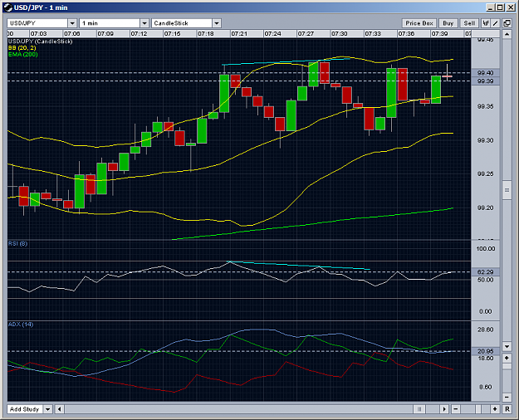Viewport: 519px width, 420px height.
Task: Click the 28.60 ADX axis label
Action: pos(486,330)
